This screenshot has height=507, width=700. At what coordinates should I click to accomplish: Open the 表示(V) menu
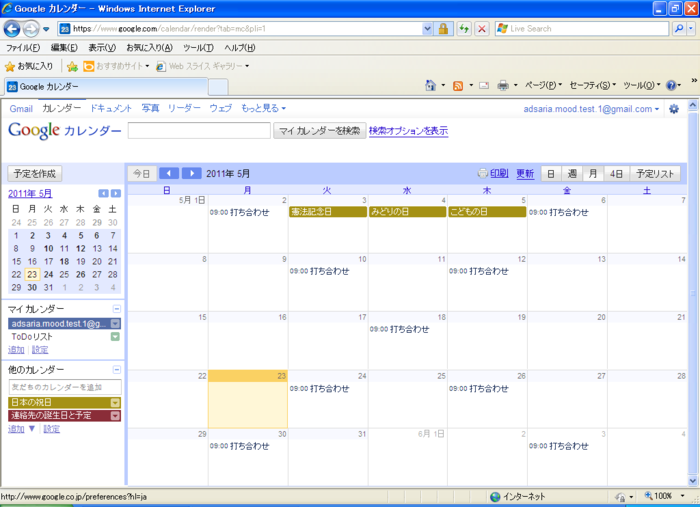[x=102, y=48]
